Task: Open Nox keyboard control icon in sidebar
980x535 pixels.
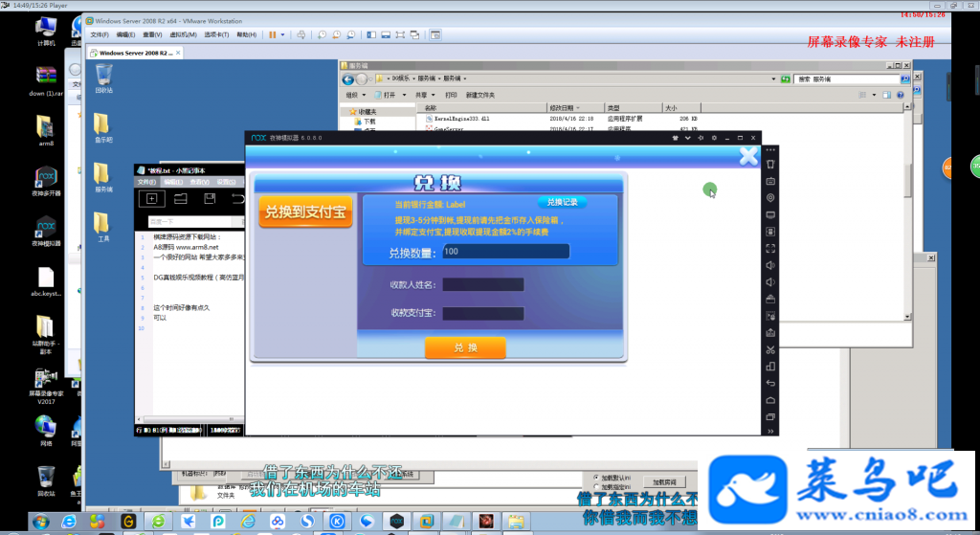Action: (x=770, y=181)
